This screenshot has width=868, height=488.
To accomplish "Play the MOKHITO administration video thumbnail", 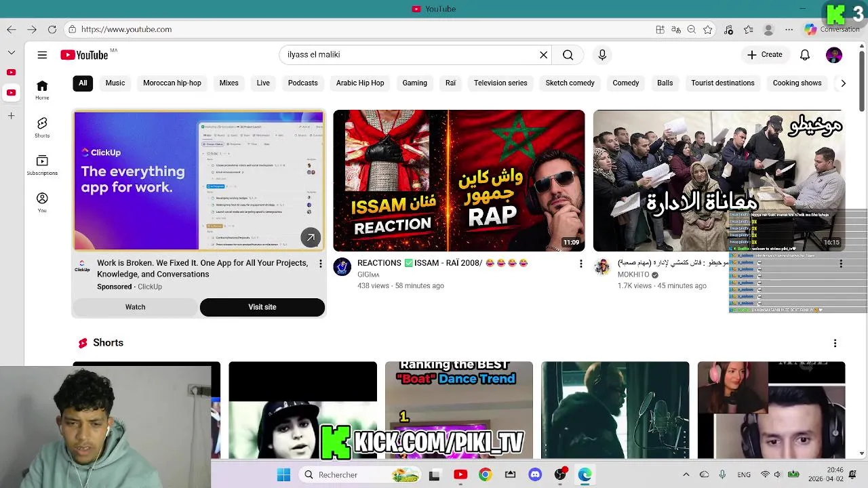I will 719,181.
